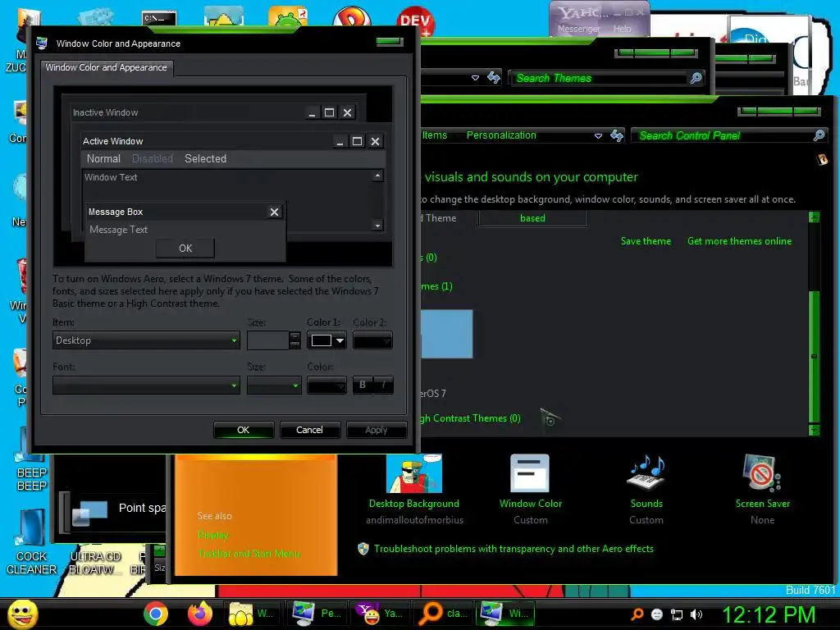Click the orange magnifier tray icon
The width and height of the screenshot is (840, 630).
(x=637, y=614)
